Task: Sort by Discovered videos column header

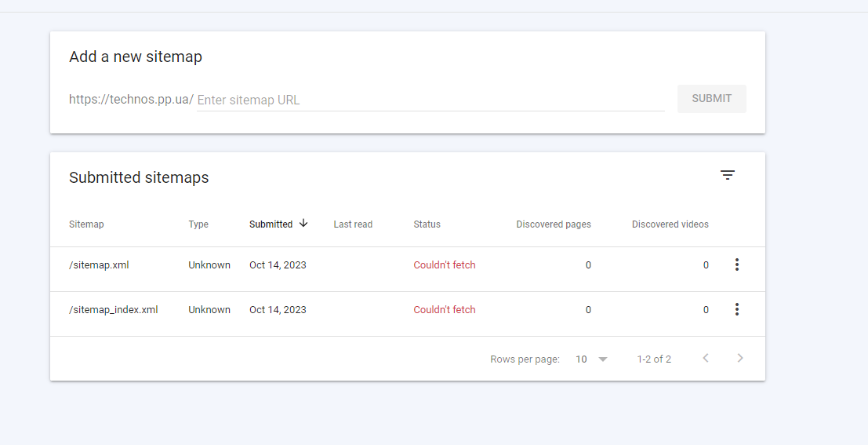Action: pyautogui.click(x=670, y=224)
